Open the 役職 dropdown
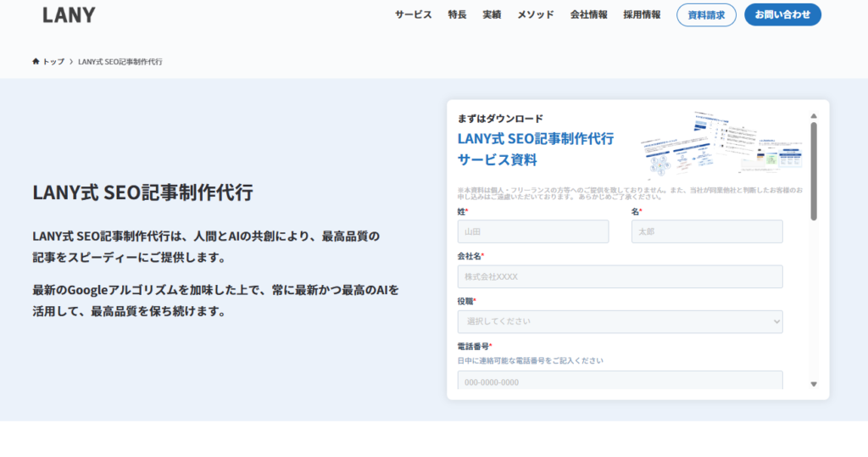The height and width of the screenshot is (457, 868). 620,321
